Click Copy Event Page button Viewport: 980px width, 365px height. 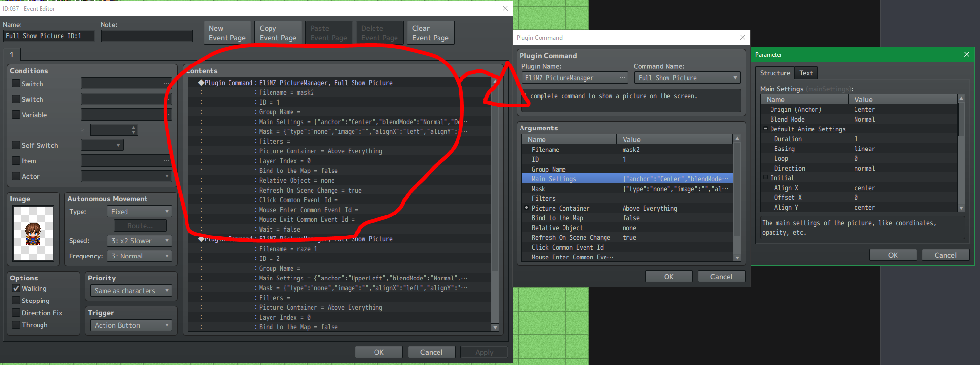click(x=278, y=33)
